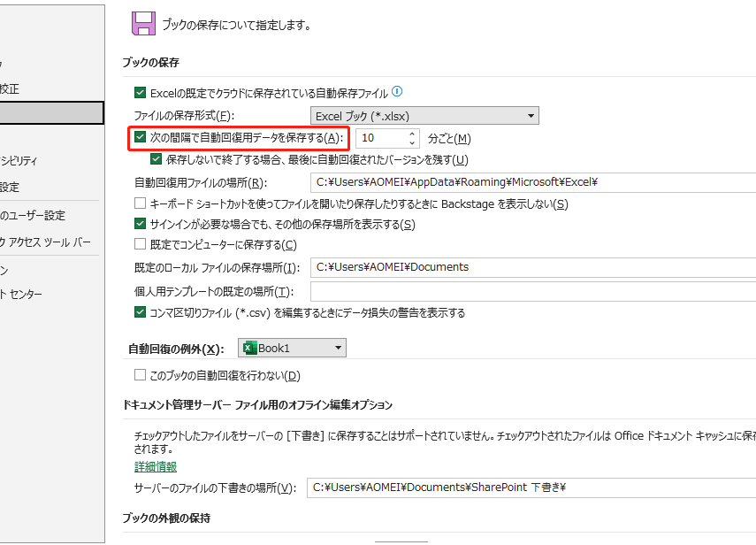Click the Excel icon in the Book1 dropdown

249,349
